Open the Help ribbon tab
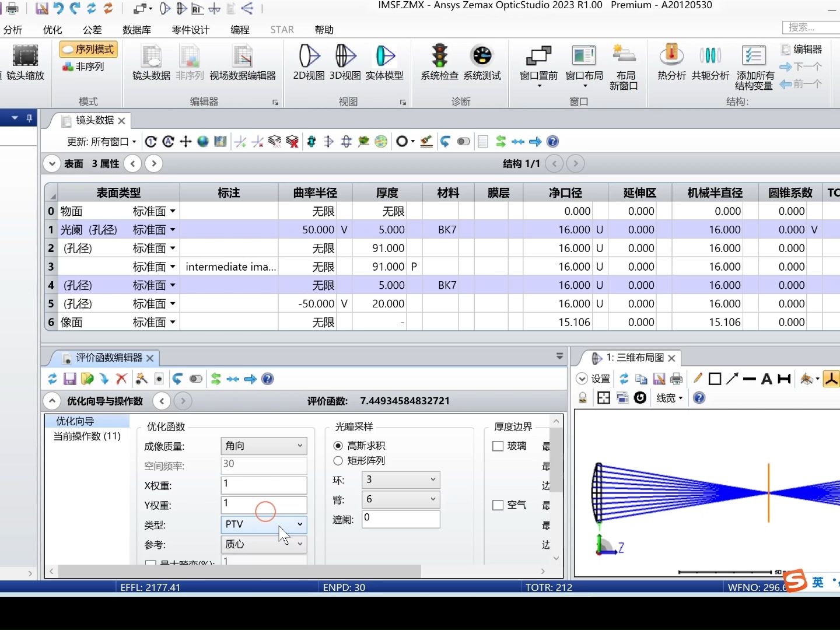 tap(324, 30)
